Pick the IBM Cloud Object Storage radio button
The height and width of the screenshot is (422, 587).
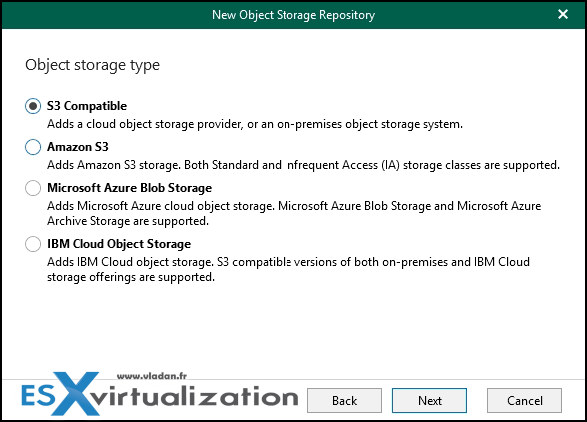coord(33,244)
